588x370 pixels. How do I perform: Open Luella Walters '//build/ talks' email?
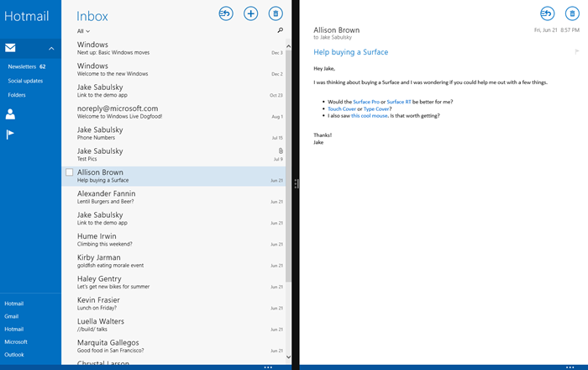[173, 325]
